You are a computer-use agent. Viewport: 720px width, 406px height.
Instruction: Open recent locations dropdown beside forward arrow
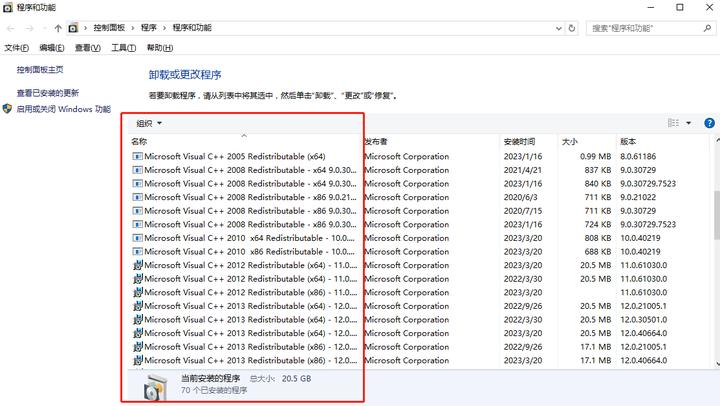click(45, 28)
